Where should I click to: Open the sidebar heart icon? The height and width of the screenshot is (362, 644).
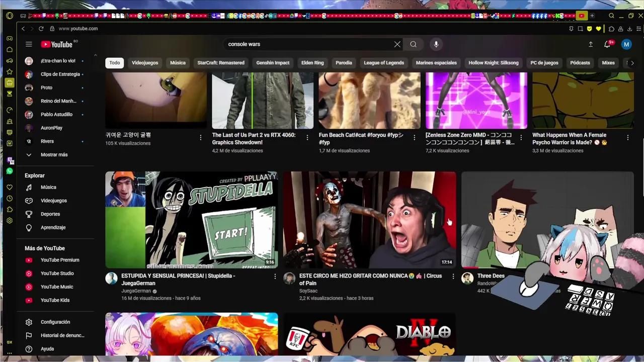pos(9,188)
